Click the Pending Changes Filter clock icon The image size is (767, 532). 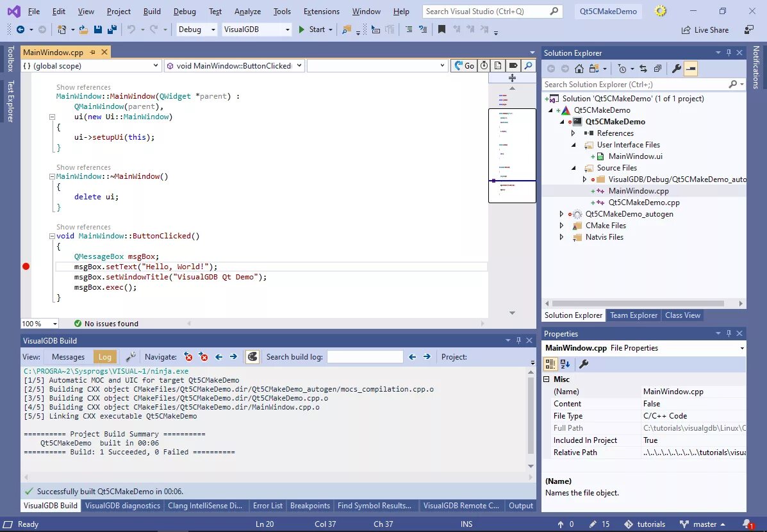coord(622,69)
